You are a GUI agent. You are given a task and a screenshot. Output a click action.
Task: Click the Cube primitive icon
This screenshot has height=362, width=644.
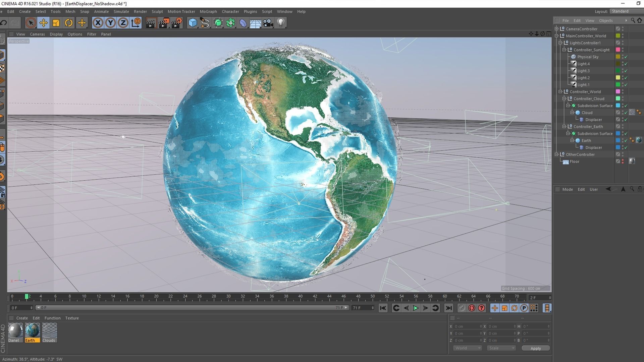(193, 23)
